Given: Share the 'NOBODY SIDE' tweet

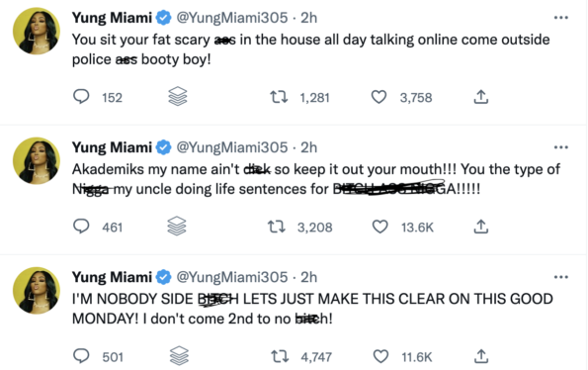Looking at the screenshot, I should click(x=480, y=356).
